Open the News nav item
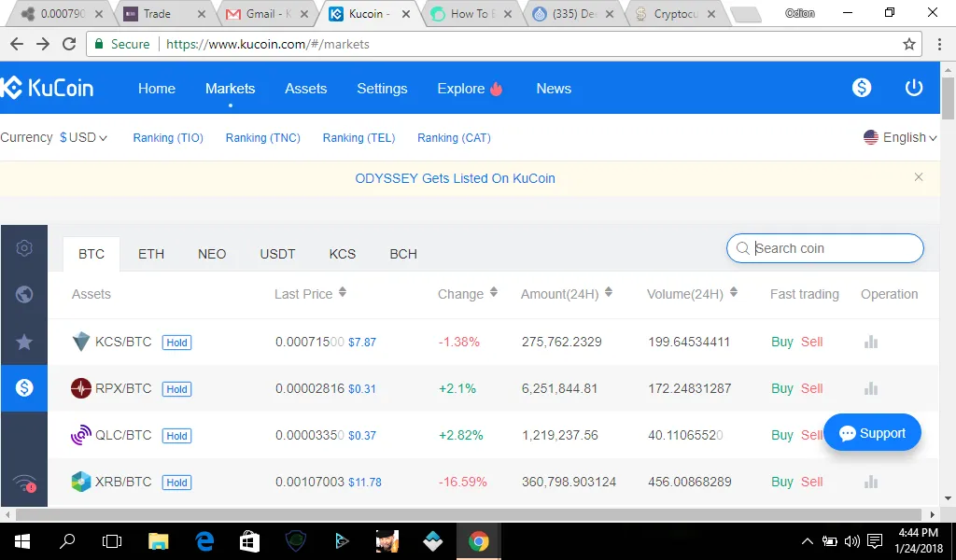This screenshot has height=560, width=956. pyautogui.click(x=554, y=89)
